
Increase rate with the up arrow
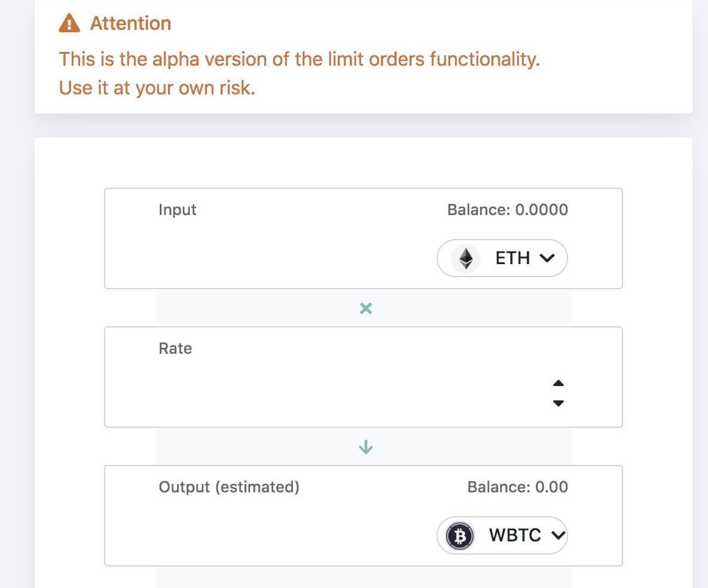click(x=559, y=383)
